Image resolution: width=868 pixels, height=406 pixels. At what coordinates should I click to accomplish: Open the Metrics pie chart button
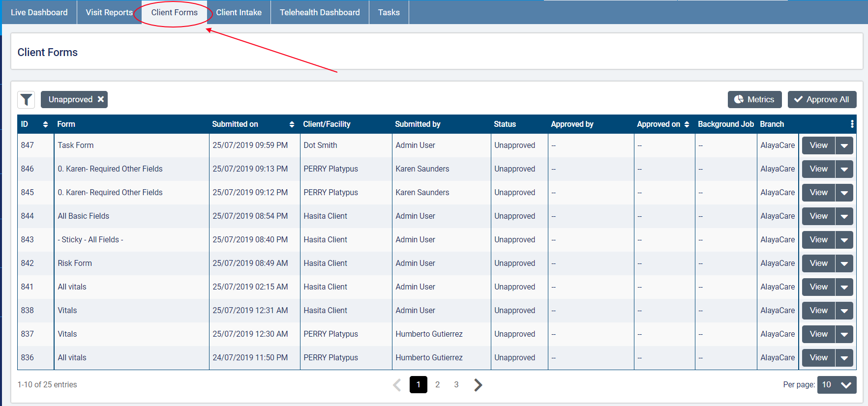[754, 99]
